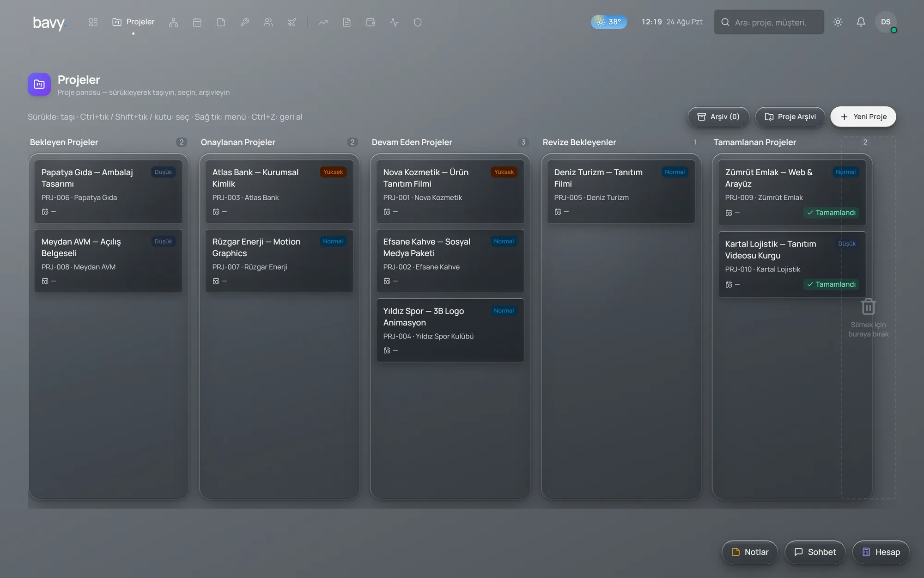Open the shield security icon
Viewport: 924px width, 578px height.
418,22
